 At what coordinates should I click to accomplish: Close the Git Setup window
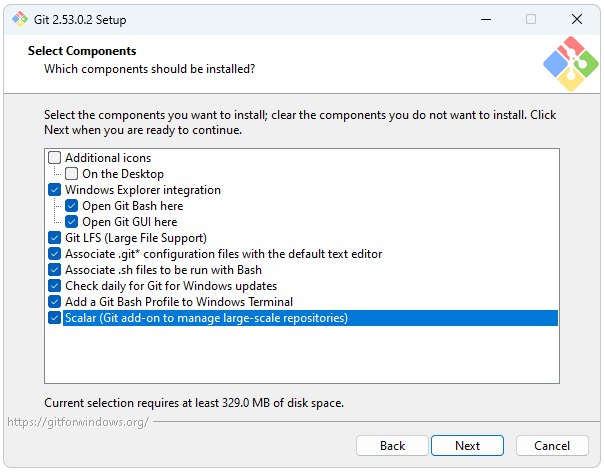tap(577, 20)
